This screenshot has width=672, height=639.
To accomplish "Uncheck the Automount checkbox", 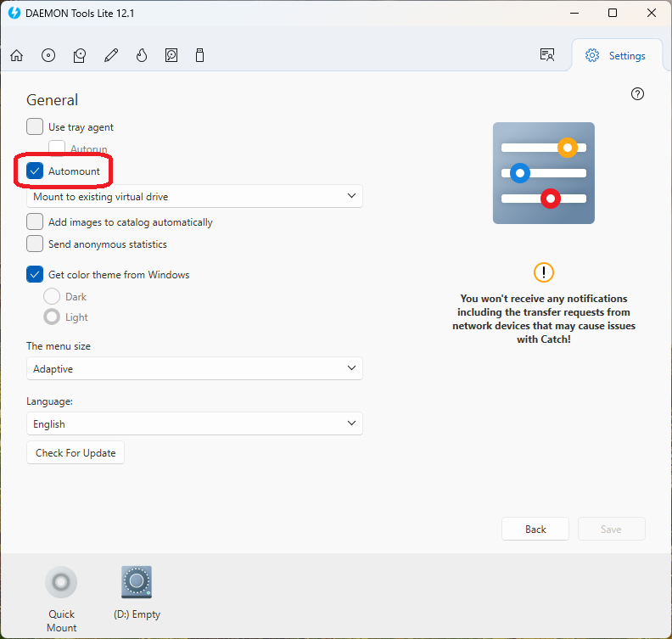I will (x=35, y=171).
